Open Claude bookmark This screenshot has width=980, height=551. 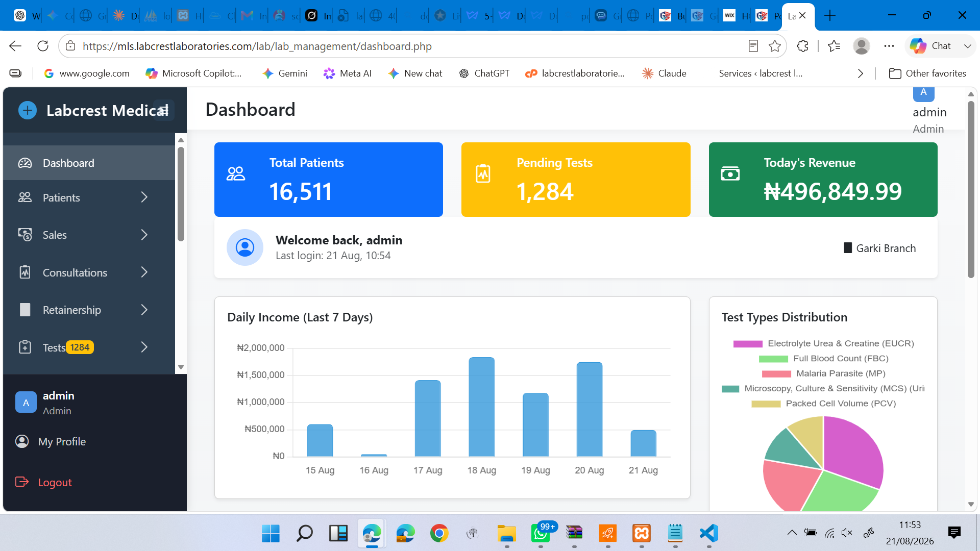pos(664,73)
